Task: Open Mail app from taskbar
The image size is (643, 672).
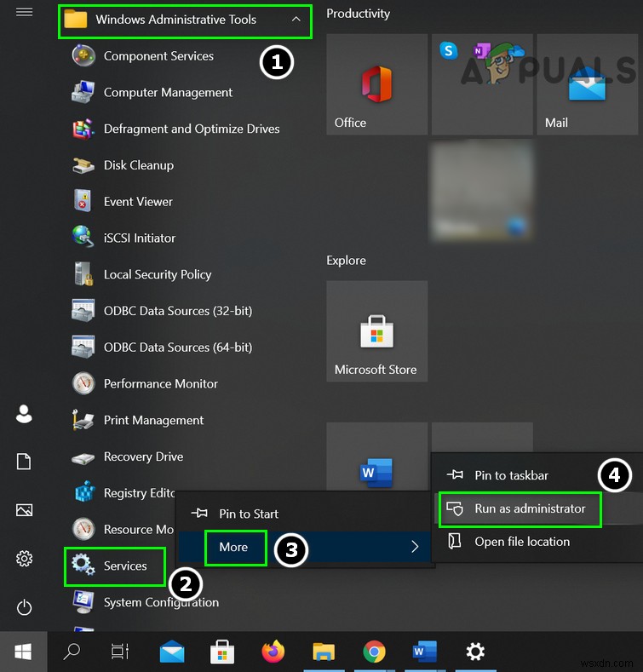Action: [x=172, y=652]
